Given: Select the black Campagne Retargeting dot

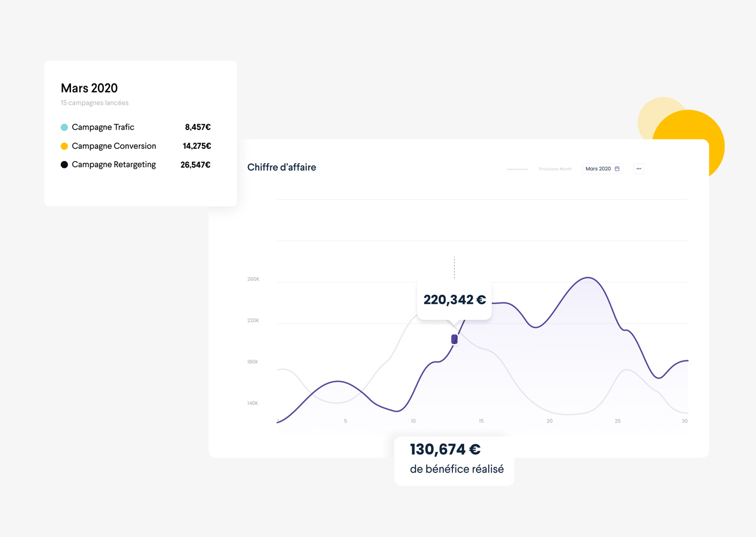Looking at the screenshot, I should pyautogui.click(x=63, y=164).
